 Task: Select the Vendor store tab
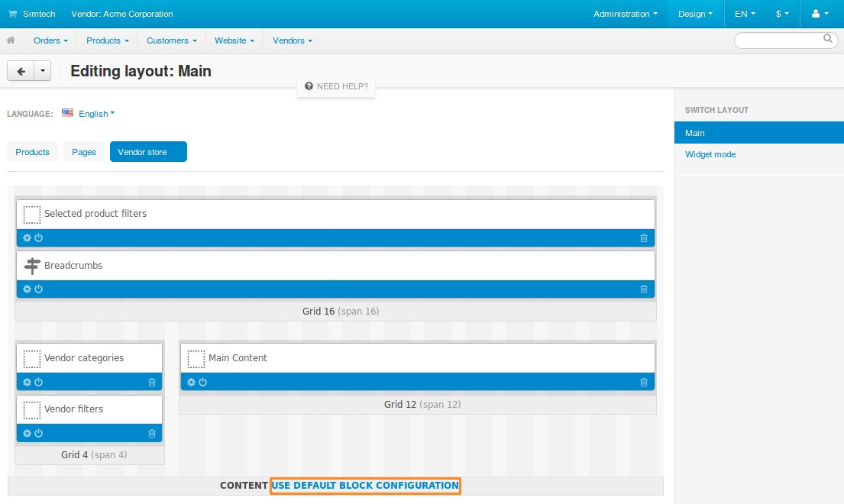click(x=148, y=152)
